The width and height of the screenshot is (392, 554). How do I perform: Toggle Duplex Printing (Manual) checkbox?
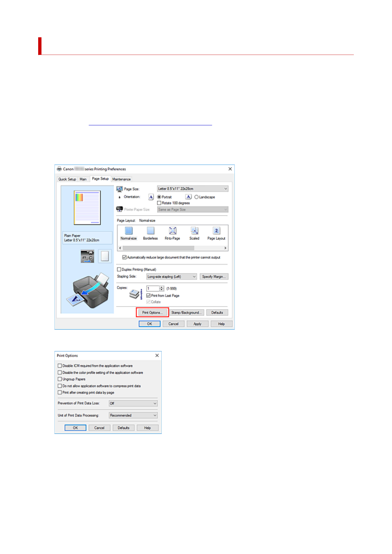[x=119, y=269]
